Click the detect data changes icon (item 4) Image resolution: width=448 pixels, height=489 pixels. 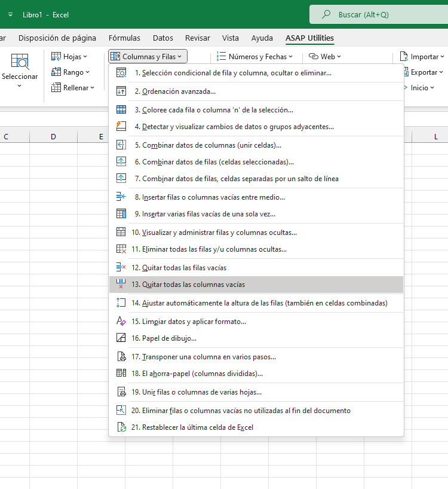[121, 126]
